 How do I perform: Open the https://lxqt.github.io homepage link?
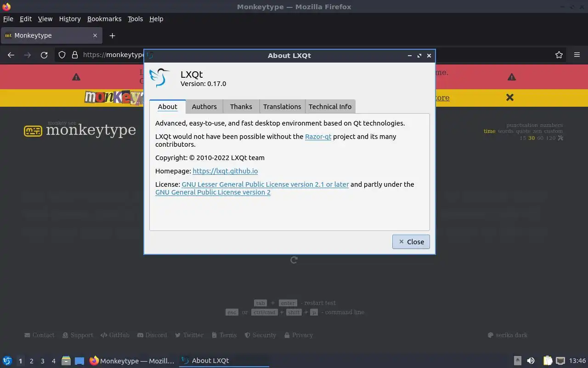(225, 171)
